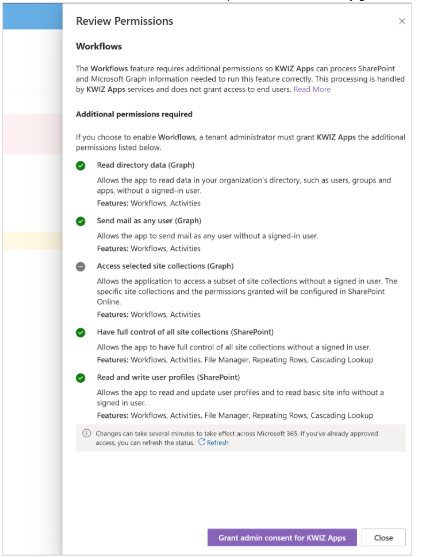
Task: Click the circular refresh arrow icon
Action: click(x=201, y=442)
